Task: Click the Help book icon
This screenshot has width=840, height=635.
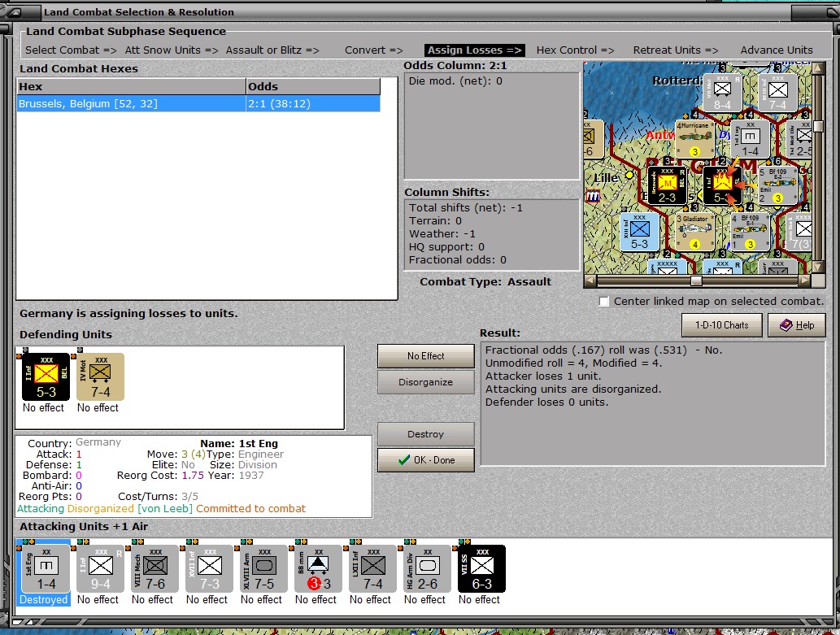Action: [786, 325]
